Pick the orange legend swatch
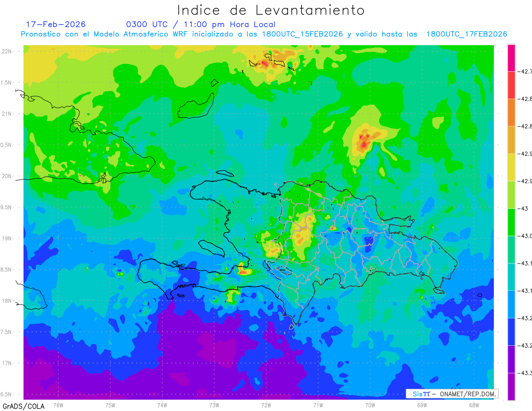The height and width of the screenshot is (411, 532). click(x=512, y=113)
